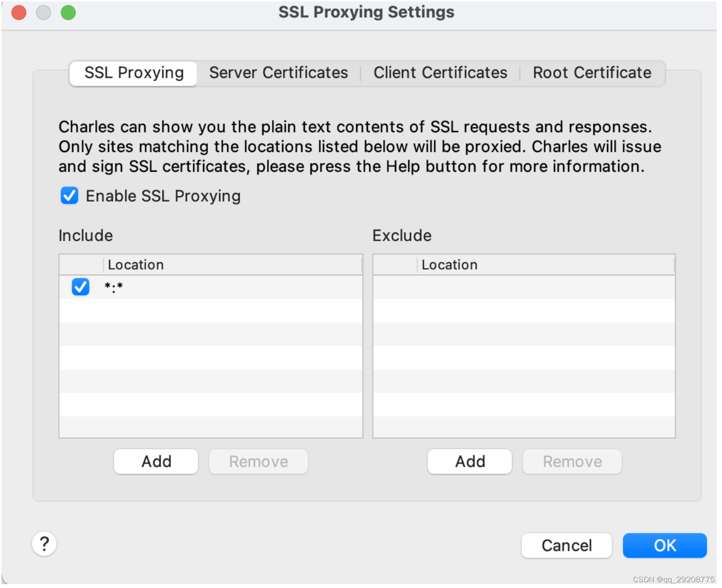
Task: Select the *:* location row
Action: coord(211,287)
